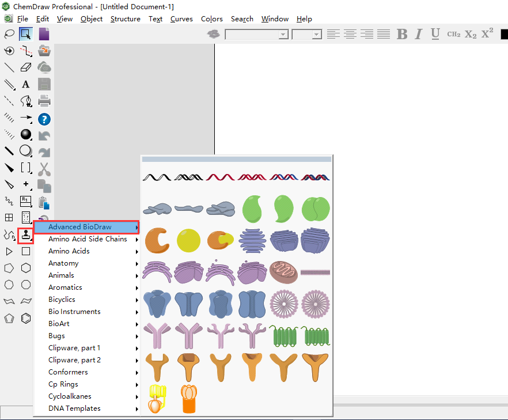Toggle Italic text formatting
This screenshot has width=508, height=420.
[419, 34]
